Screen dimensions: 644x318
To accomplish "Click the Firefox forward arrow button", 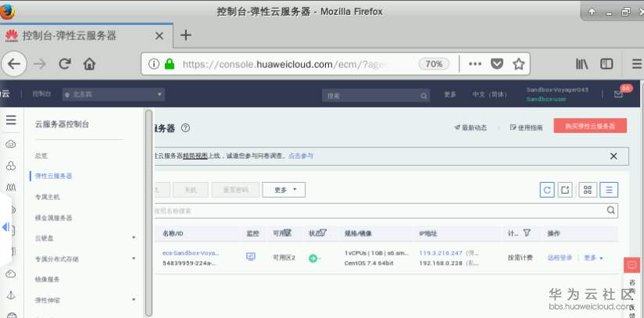I will click(40, 64).
